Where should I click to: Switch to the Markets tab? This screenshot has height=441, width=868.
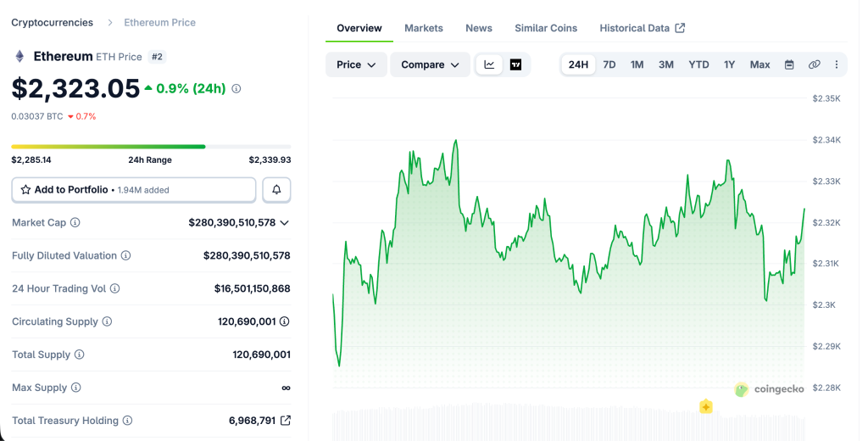[423, 28]
